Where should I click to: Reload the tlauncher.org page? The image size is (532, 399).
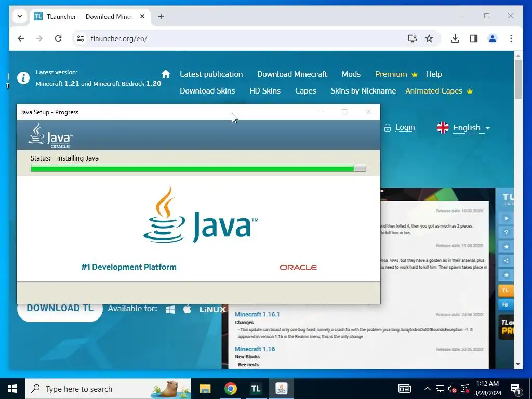58,38
